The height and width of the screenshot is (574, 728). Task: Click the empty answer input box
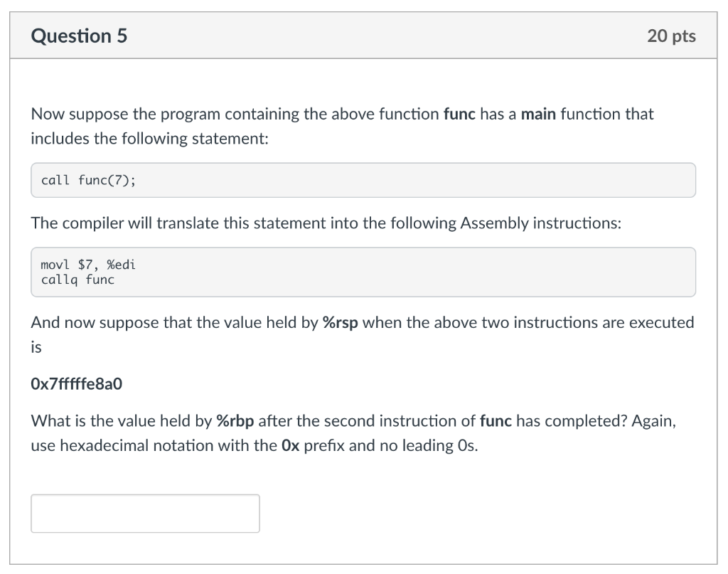[x=145, y=513]
